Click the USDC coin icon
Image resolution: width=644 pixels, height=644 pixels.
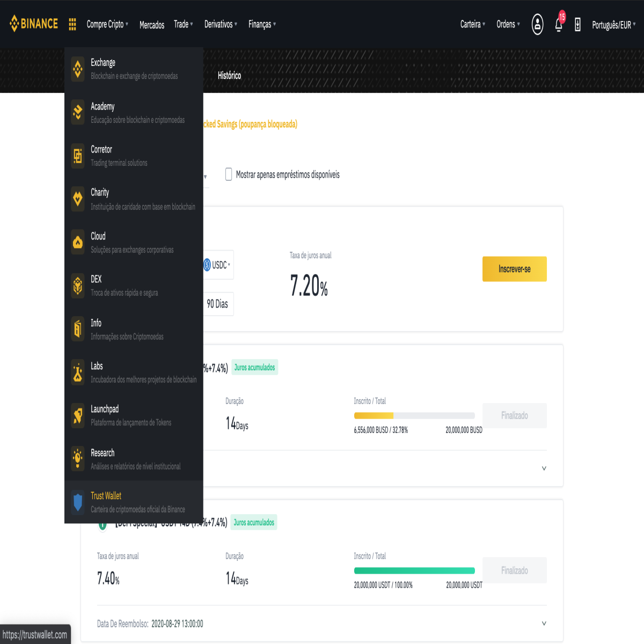pos(207,265)
